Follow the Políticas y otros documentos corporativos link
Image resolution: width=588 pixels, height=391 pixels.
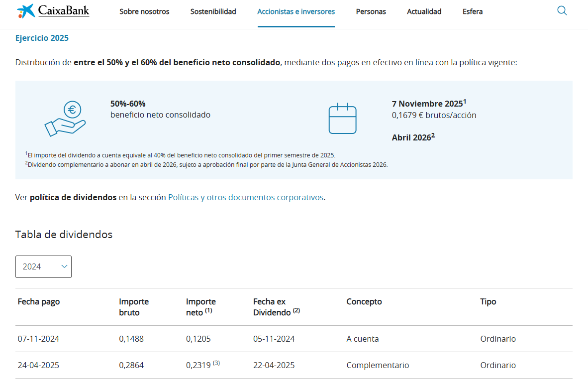pyautogui.click(x=246, y=197)
